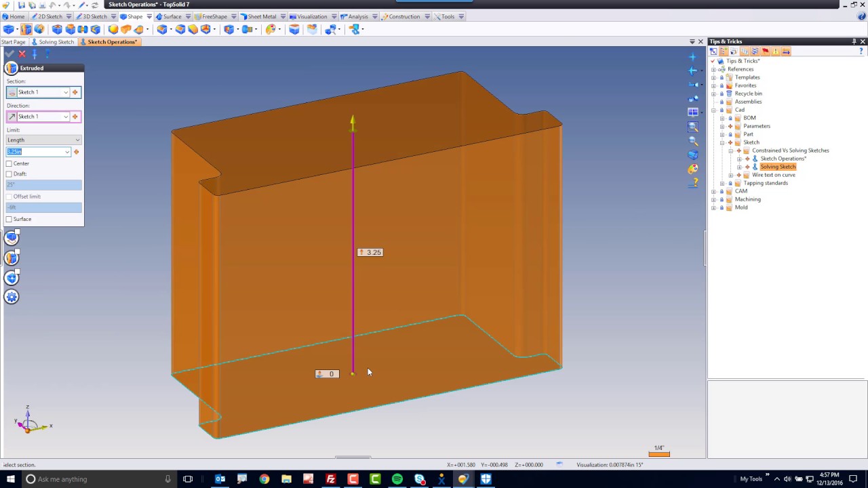The height and width of the screenshot is (488, 868).
Task: Click the yellow warning icon in Tips & Tricks toolbar
Action: 775,52
